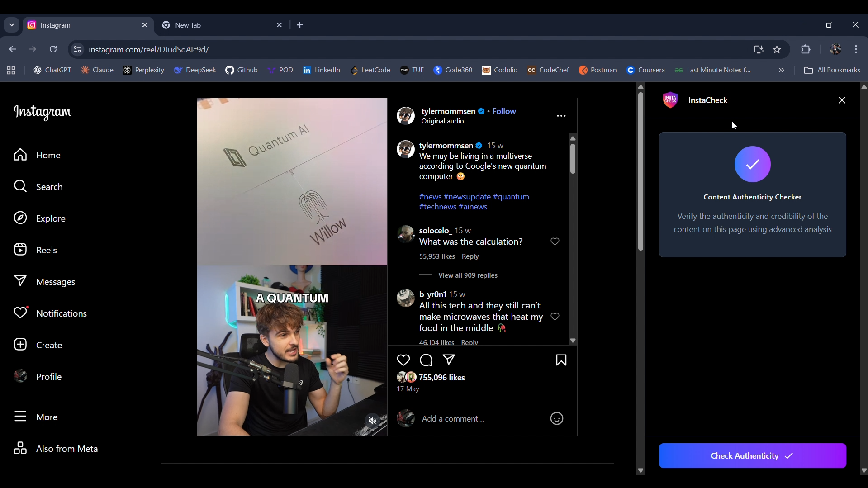Open the Original audio link

(442, 122)
